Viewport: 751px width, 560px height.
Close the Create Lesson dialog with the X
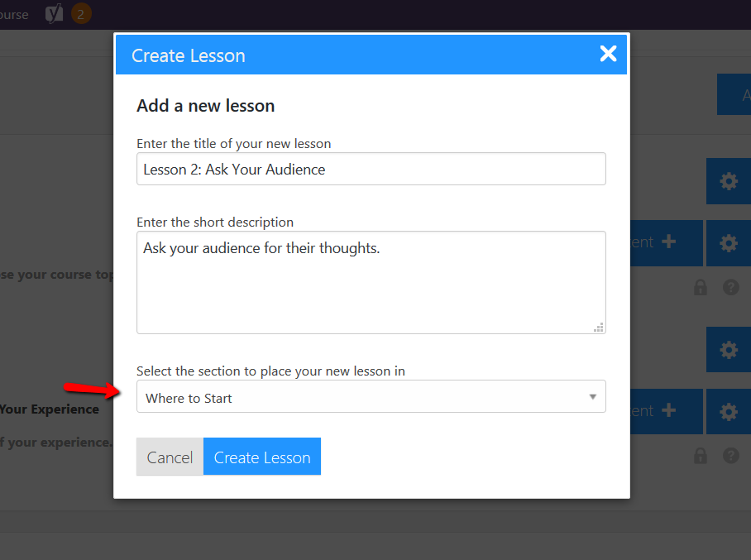[x=608, y=54]
